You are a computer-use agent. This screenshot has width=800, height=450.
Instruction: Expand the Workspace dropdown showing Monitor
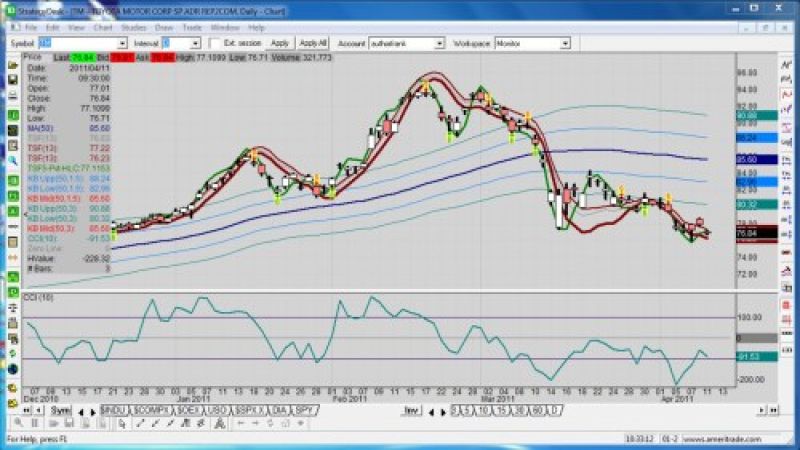[x=565, y=43]
